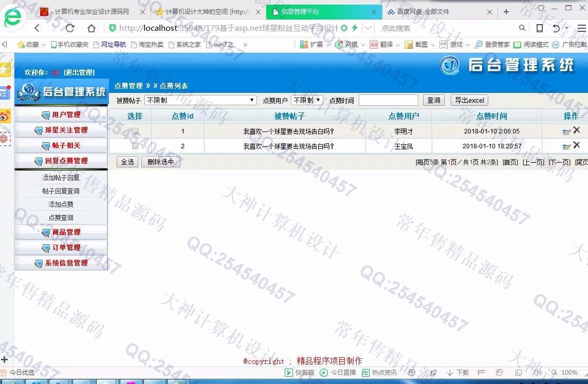Click the undo closed-tab arrow icon

coord(556,28)
